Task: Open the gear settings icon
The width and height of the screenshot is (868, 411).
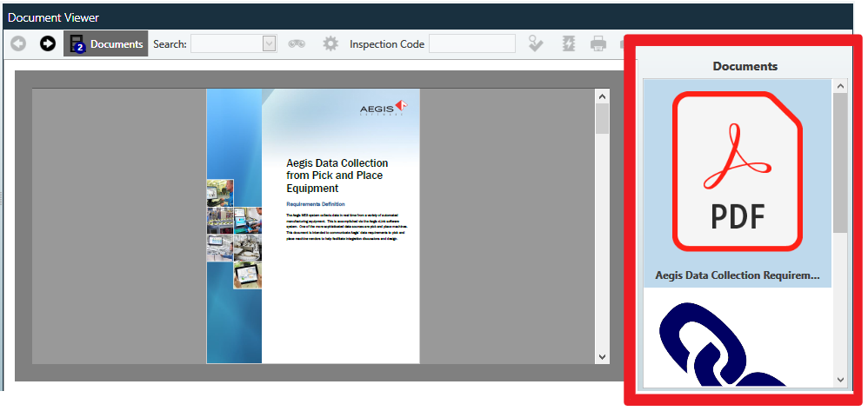Action: click(x=331, y=43)
